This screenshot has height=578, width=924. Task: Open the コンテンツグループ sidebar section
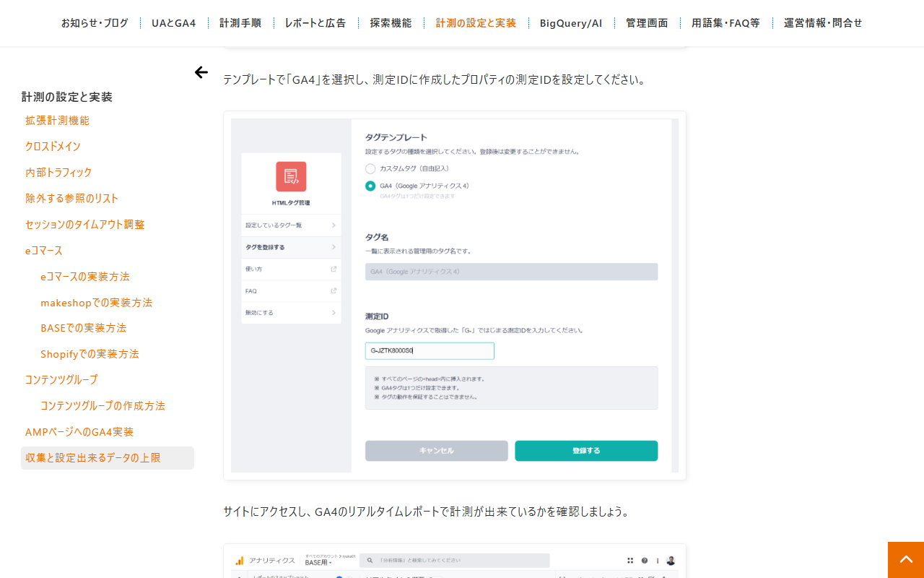pyautogui.click(x=61, y=379)
